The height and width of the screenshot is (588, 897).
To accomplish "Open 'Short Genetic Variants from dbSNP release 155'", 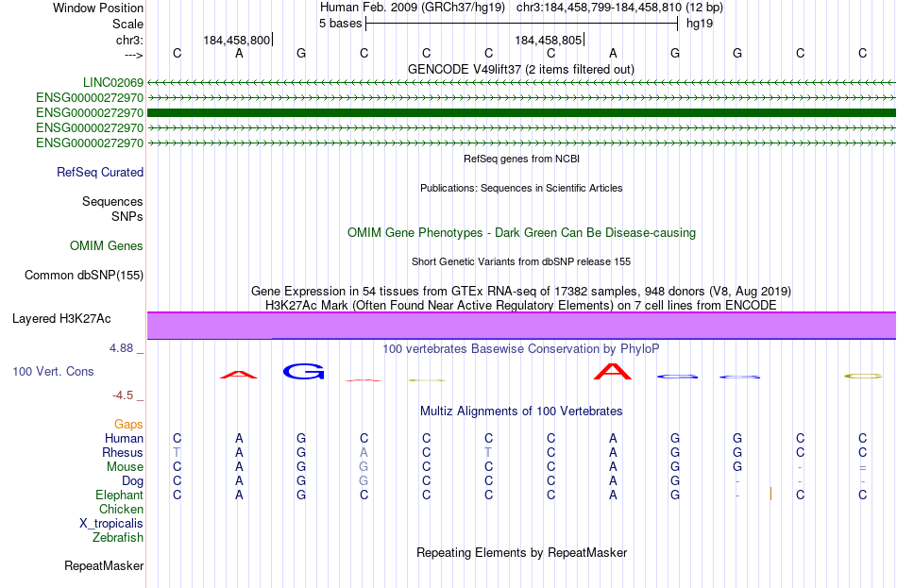I will 521,261.
